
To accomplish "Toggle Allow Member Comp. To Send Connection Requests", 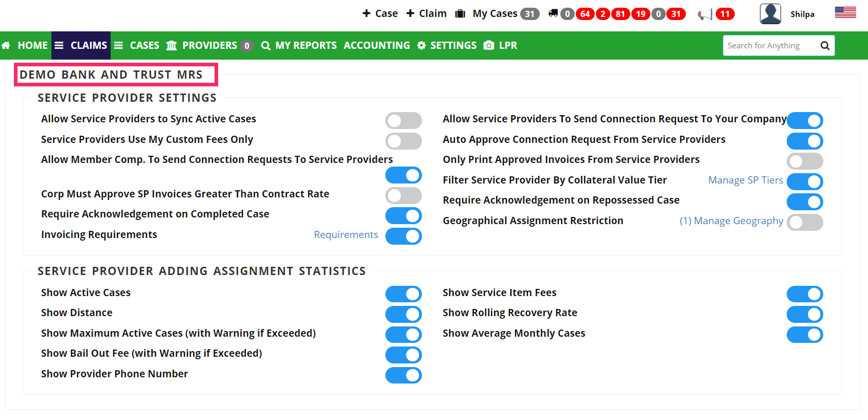I will (403, 175).
